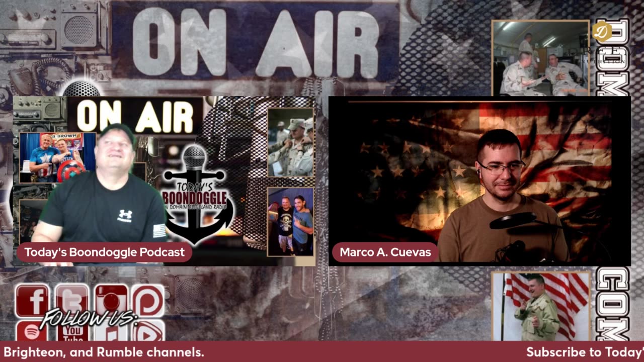Click Marco A. Cuevas's video feed
Image resolution: width=644 pixels, height=362 pixels.
pos(479,181)
